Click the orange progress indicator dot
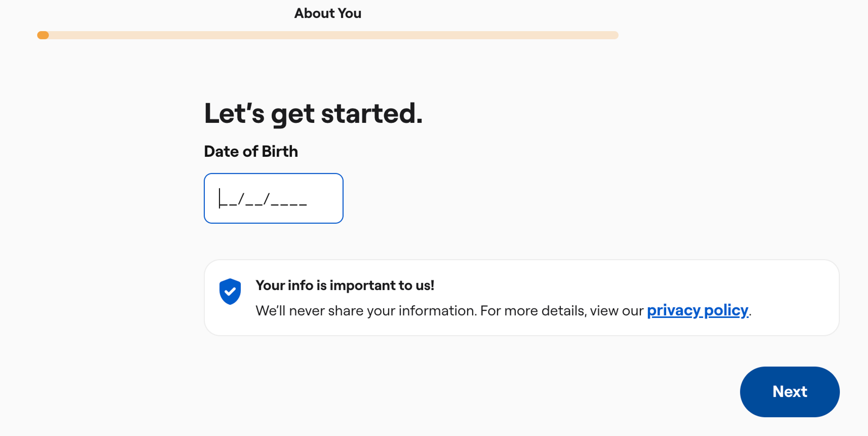 43,35
